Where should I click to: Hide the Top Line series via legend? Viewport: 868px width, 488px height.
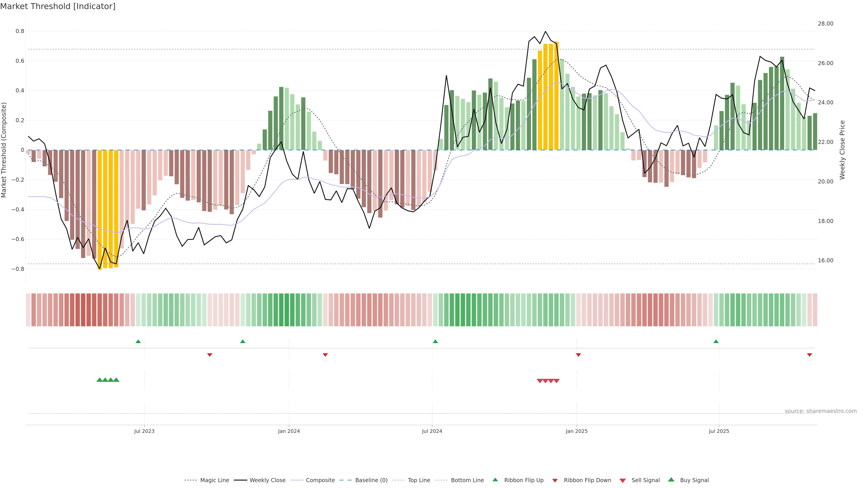[x=419, y=480]
